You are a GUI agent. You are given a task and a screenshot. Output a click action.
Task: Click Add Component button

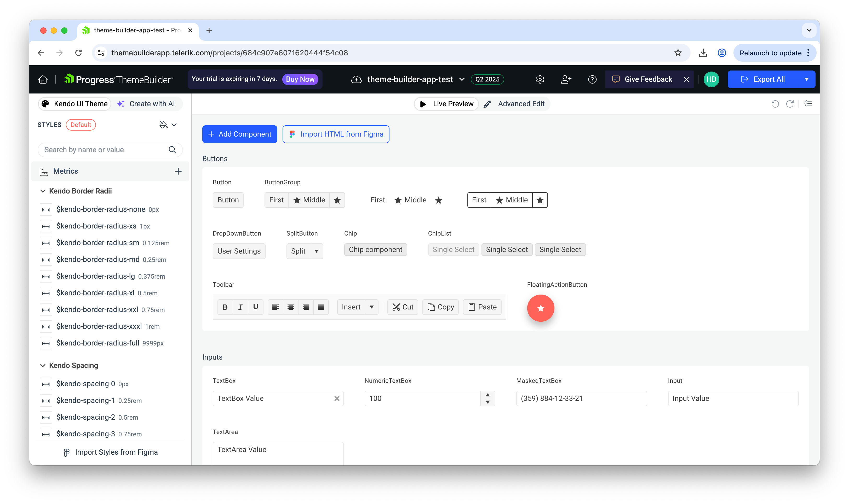(x=240, y=134)
